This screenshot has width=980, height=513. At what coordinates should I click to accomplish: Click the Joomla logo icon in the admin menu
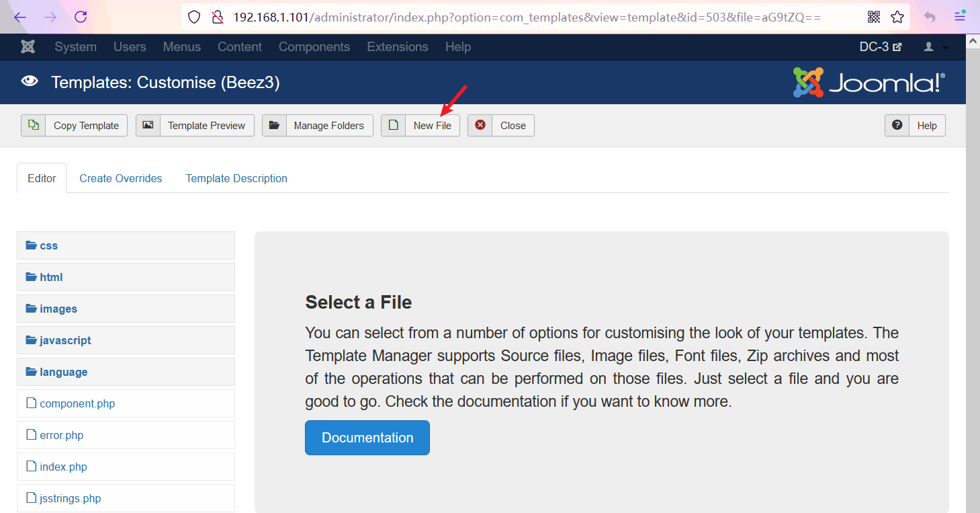coord(28,46)
